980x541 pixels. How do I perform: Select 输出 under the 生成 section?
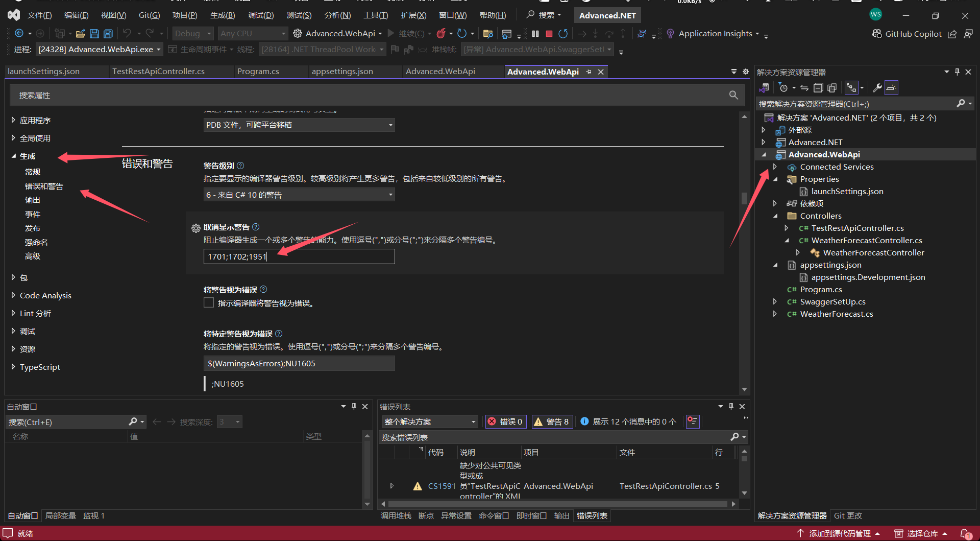point(33,200)
